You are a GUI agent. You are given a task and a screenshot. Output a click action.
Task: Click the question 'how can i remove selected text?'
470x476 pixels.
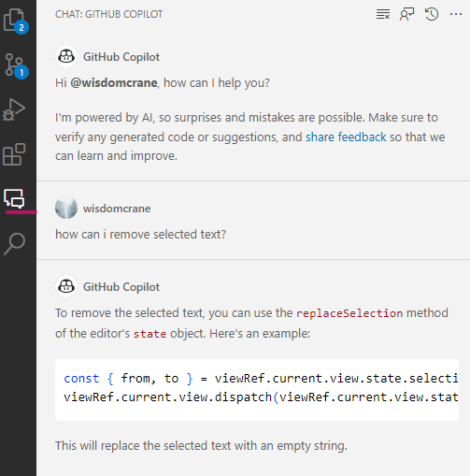[x=140, y=234]
